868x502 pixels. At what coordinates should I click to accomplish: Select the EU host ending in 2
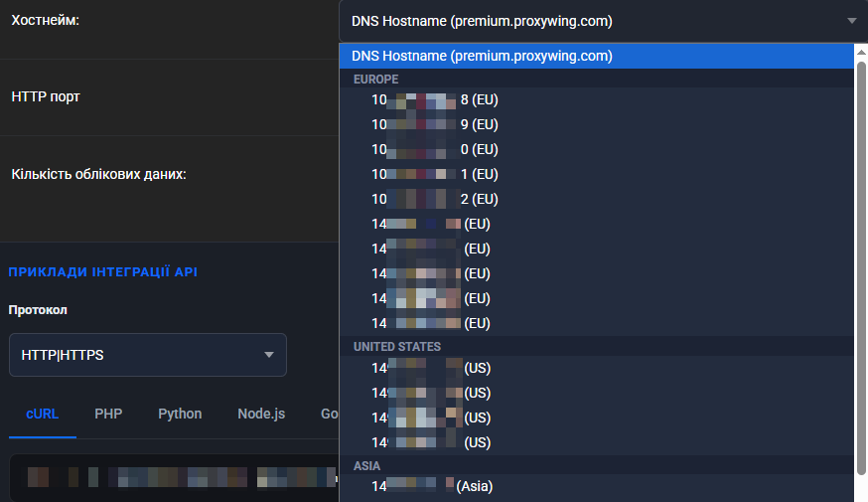[596, 200]
